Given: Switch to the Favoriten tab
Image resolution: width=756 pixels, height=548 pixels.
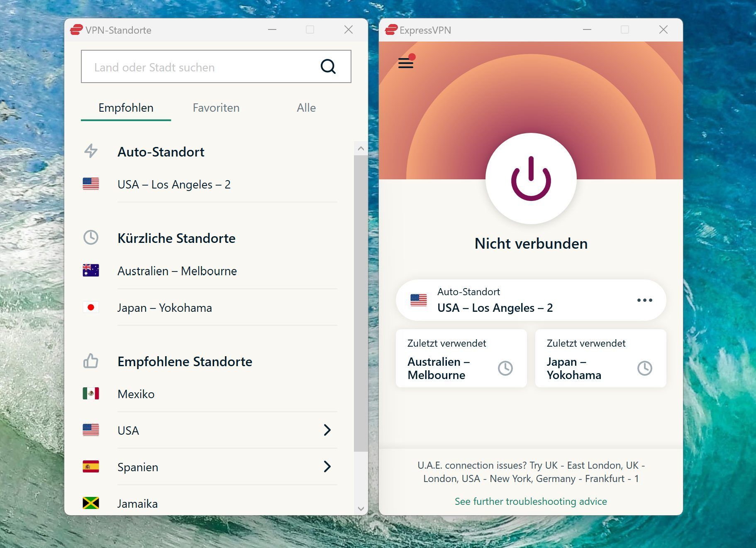Looking at the screenshot, I should tap(216, 108).
